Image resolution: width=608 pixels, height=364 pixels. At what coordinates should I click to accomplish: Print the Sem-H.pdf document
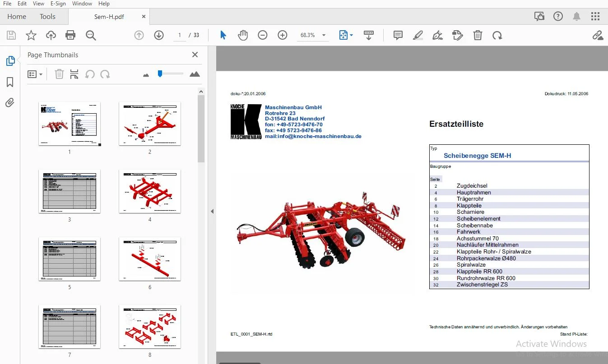click(70, 35)
